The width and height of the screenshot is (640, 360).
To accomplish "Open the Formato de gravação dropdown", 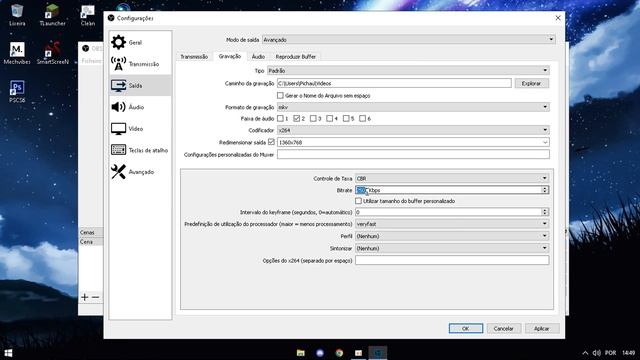I will coord(413,107).
